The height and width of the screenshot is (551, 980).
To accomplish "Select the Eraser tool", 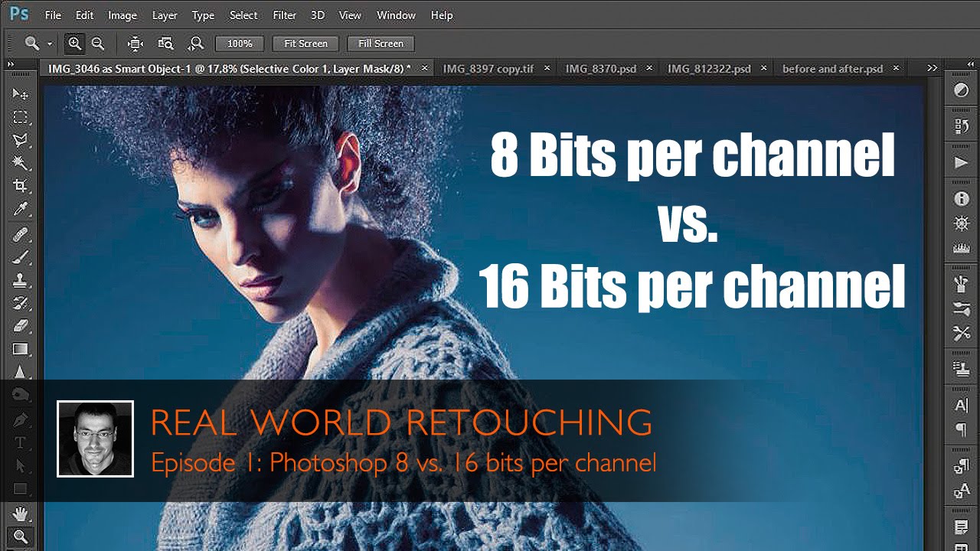I will coord(21,326).
